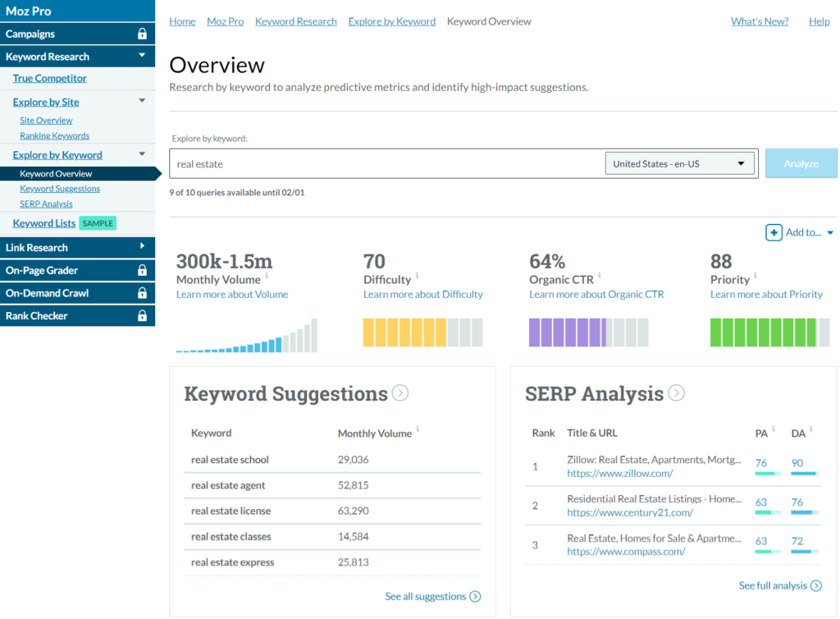Click the info icon next to Difficulty
This screenshot has width=840, height=619.
coord(418,276)
